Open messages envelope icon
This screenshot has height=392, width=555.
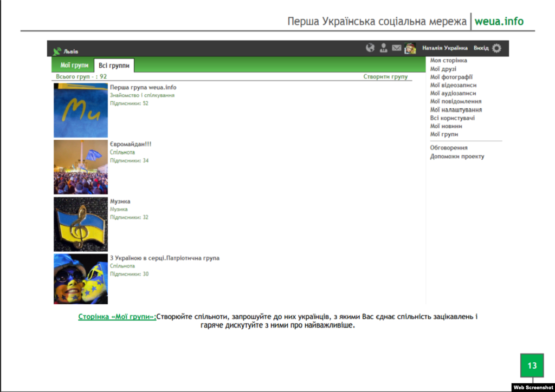click(x=397, y=48)
